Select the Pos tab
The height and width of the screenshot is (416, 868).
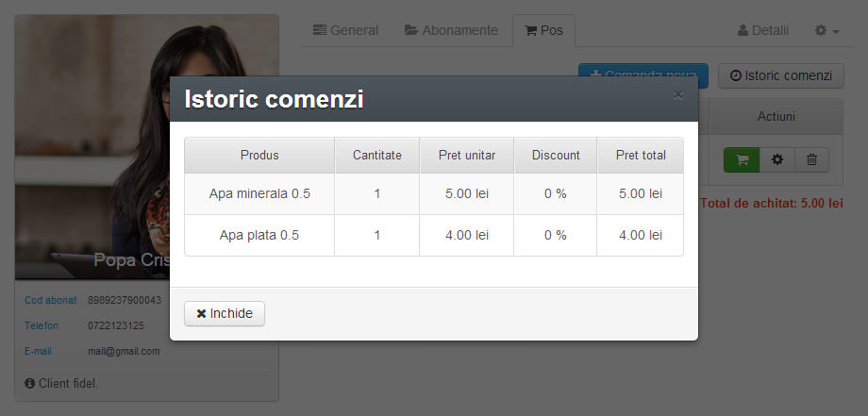coord(543,30)
